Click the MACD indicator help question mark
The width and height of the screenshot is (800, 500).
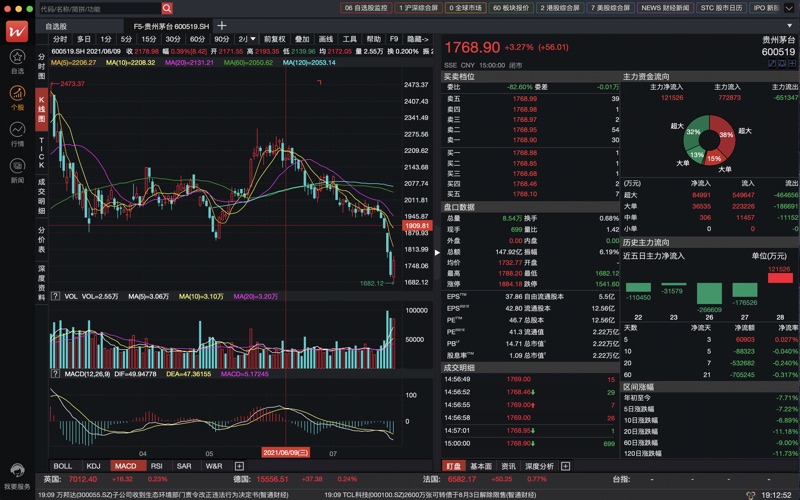click(55, 373)
